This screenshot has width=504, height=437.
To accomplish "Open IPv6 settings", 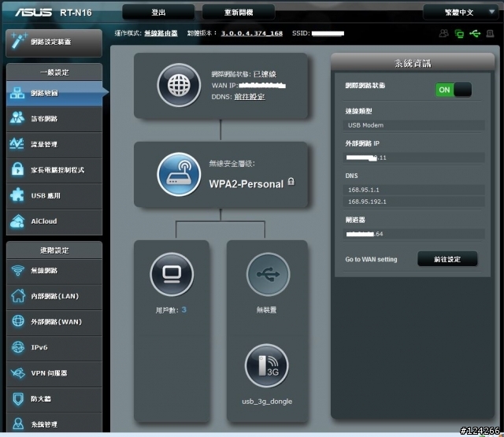I will (x=54, y=348).
